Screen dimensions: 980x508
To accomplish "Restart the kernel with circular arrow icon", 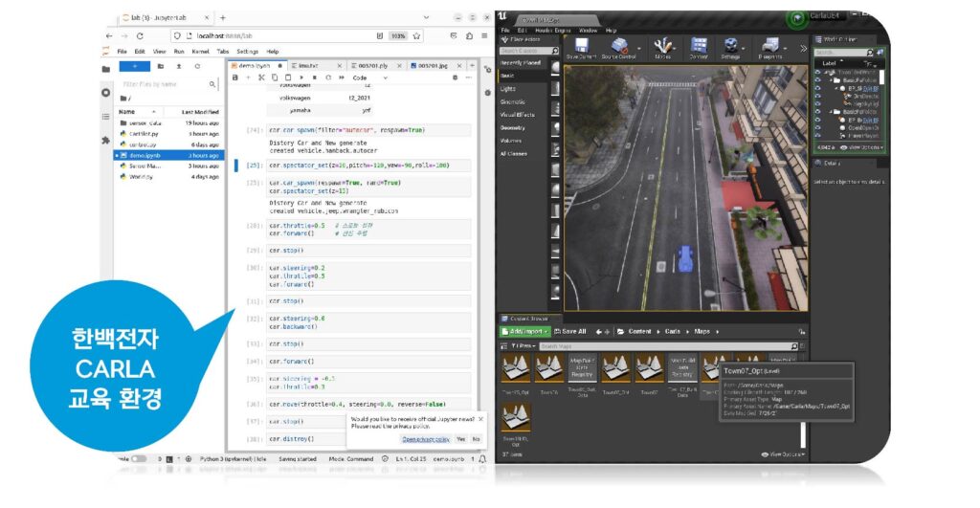I will [x=328, y=77].
